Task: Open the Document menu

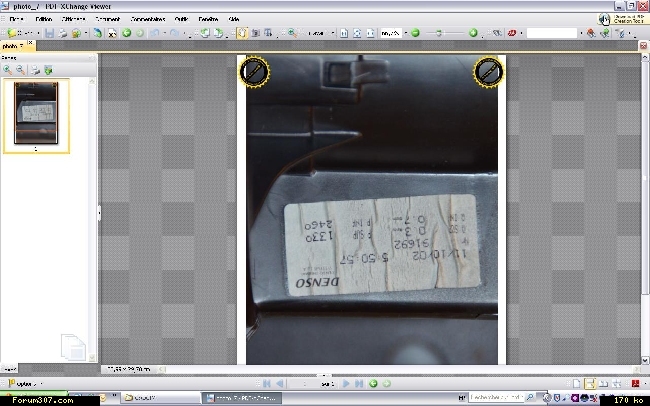Action: [107, 19]
